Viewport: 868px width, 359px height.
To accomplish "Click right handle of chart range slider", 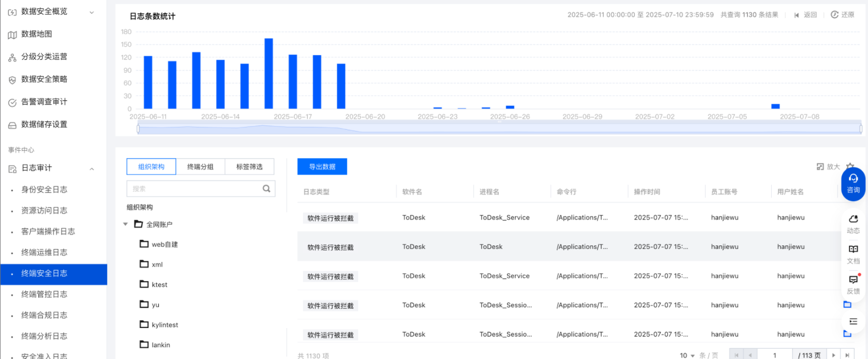I will (x=861, y=128).
